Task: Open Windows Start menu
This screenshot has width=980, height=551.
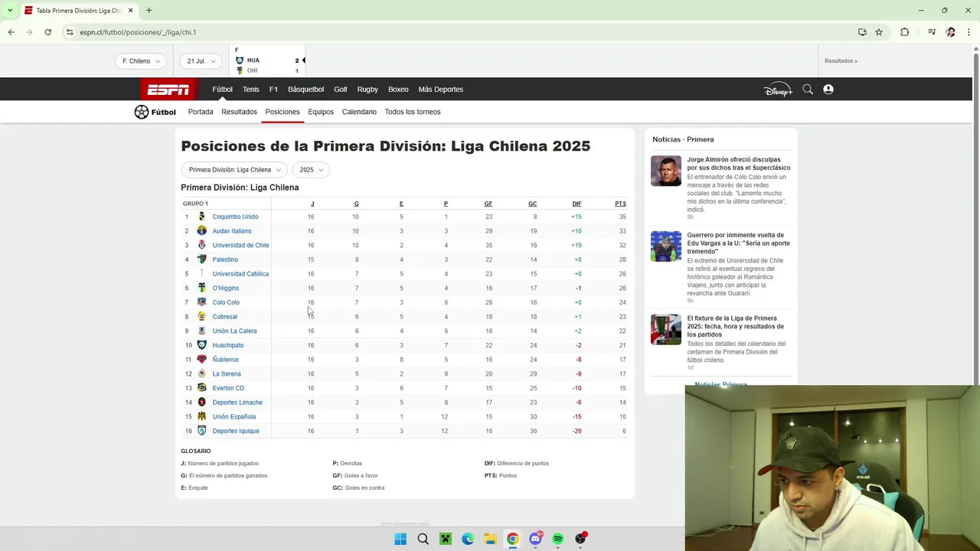Action: [x=400, y=539]
